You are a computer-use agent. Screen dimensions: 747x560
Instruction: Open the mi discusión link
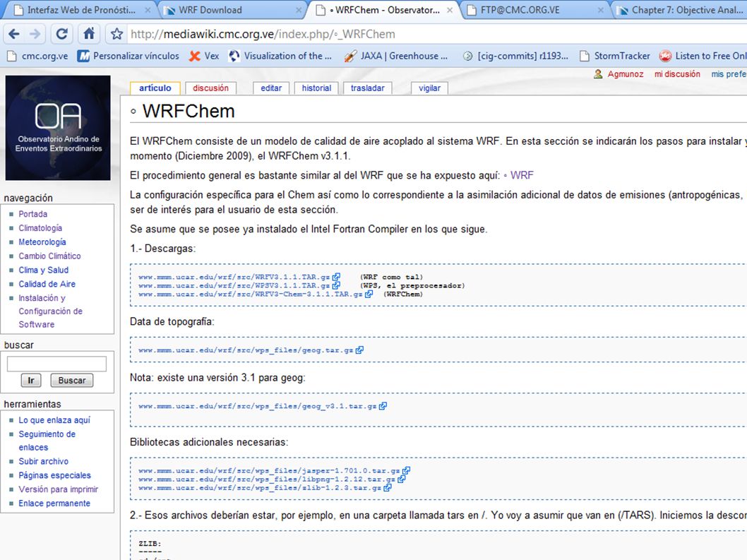click(x=677, y=74)
